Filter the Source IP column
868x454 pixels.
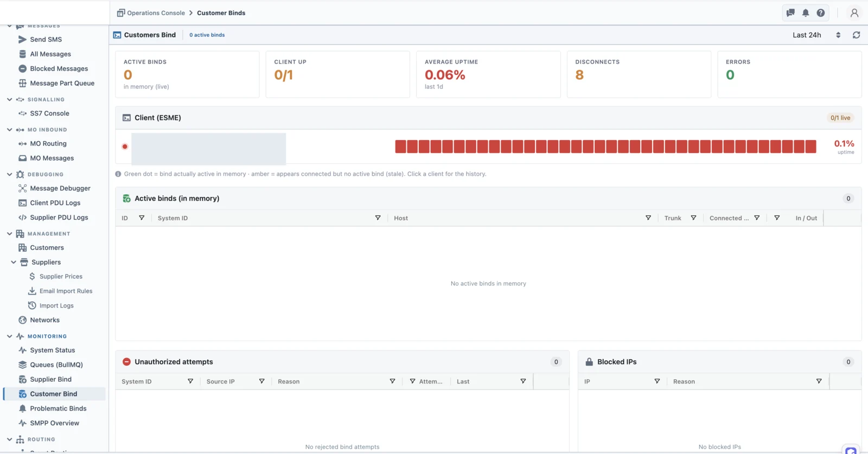(261, 381)
